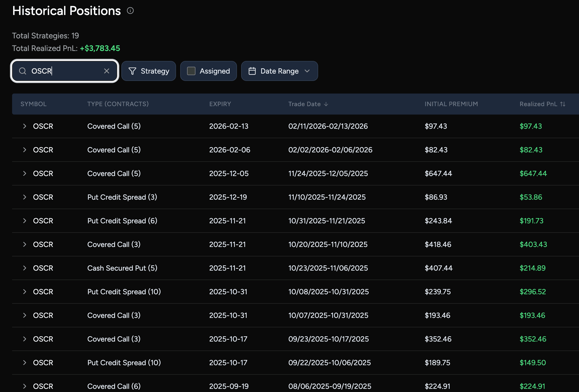The height and width of the screenshot is (392, 579).
Task: Expand the Put Credit Spread (6) row
Action: point(24,221)
